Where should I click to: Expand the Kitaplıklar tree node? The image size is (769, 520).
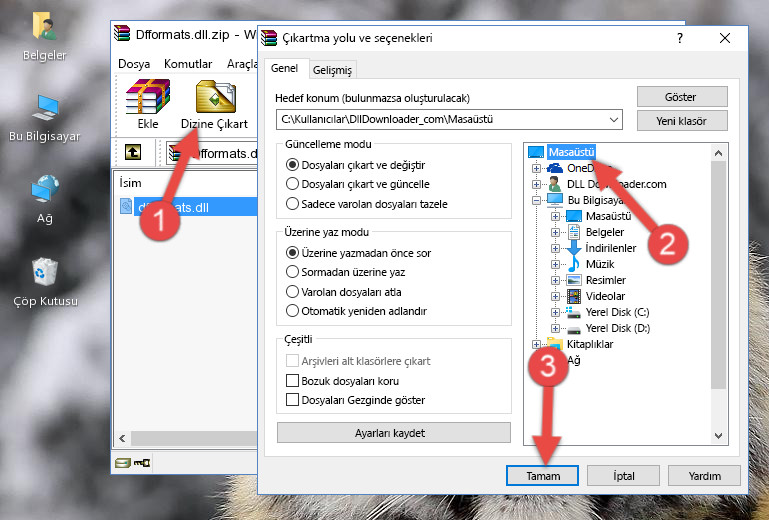[537, 344]
